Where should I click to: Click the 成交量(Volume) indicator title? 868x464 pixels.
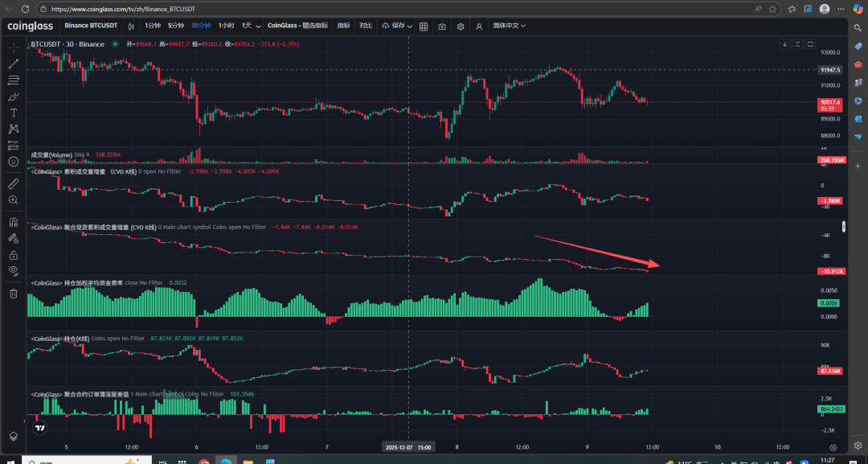pos(51,155)
